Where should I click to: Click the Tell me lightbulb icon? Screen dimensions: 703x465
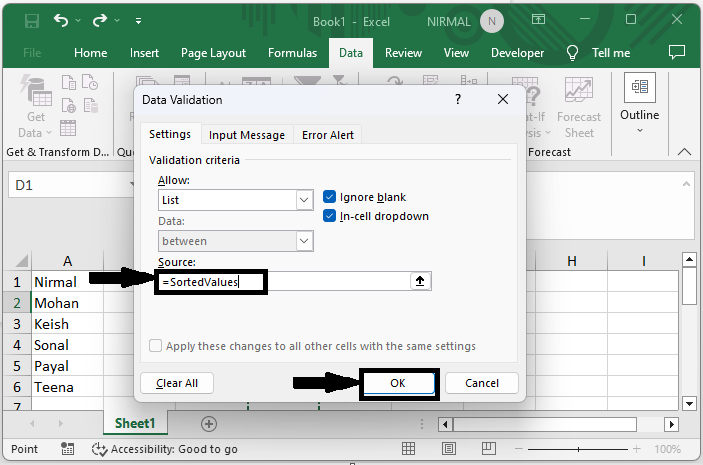point(572,53)
